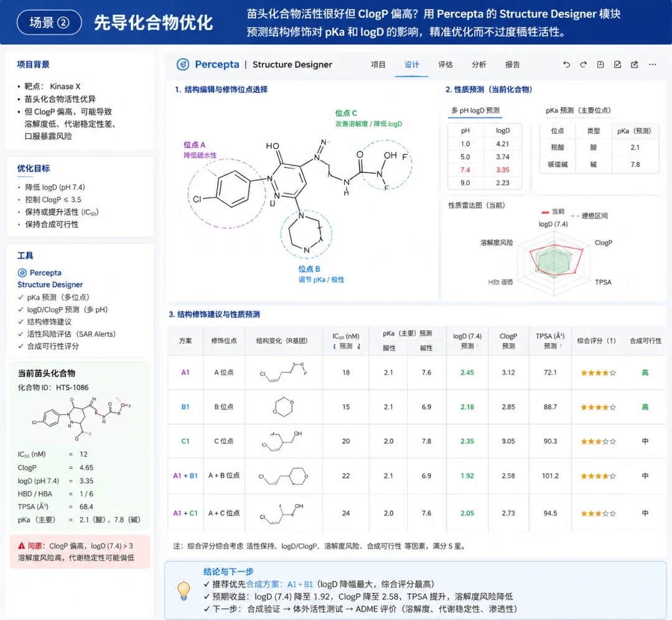
Task: Open scheme B1 link in table
Action: [185, 407]
